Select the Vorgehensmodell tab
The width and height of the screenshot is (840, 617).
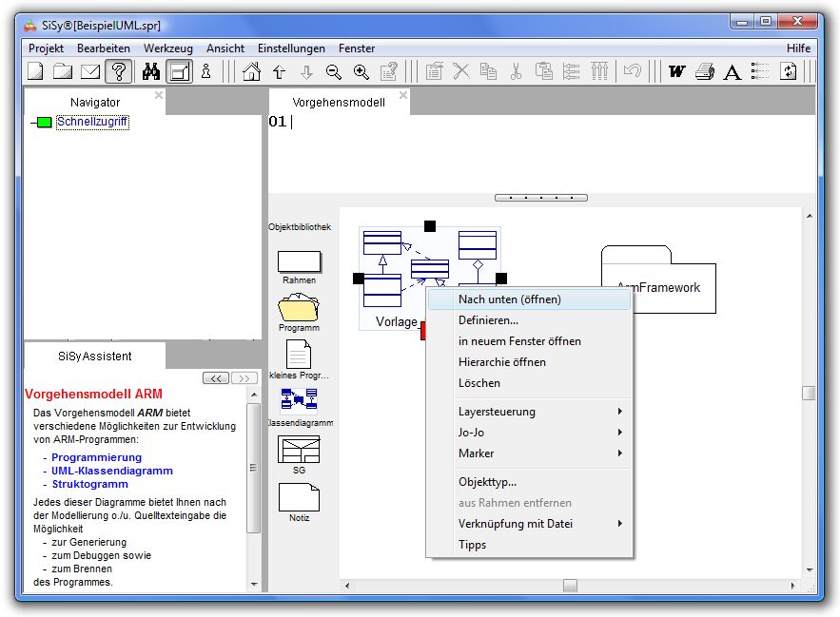339,103
